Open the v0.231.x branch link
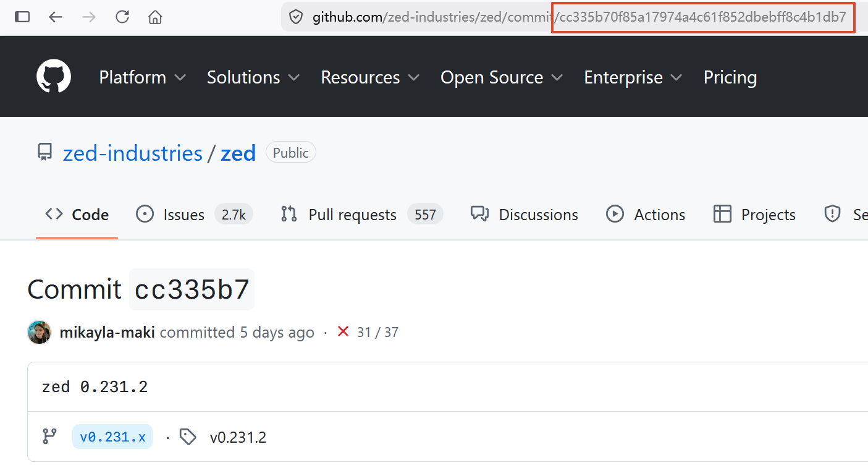 [112, 437]
